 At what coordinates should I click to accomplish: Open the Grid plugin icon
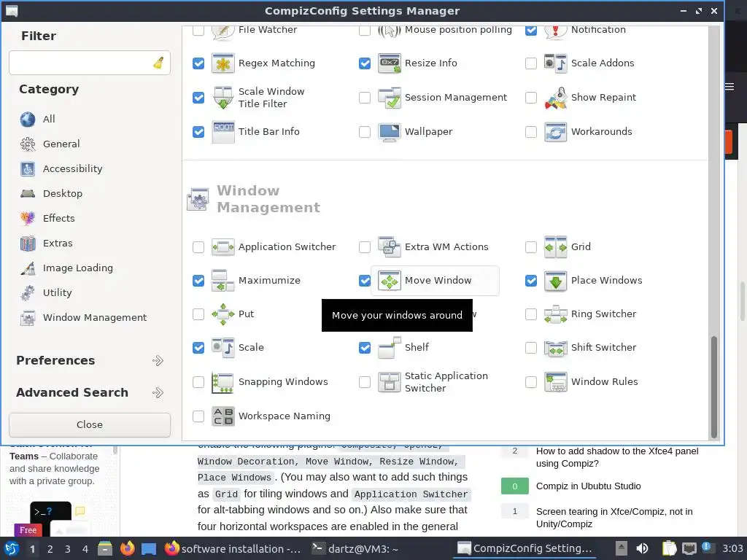point(555,247)
